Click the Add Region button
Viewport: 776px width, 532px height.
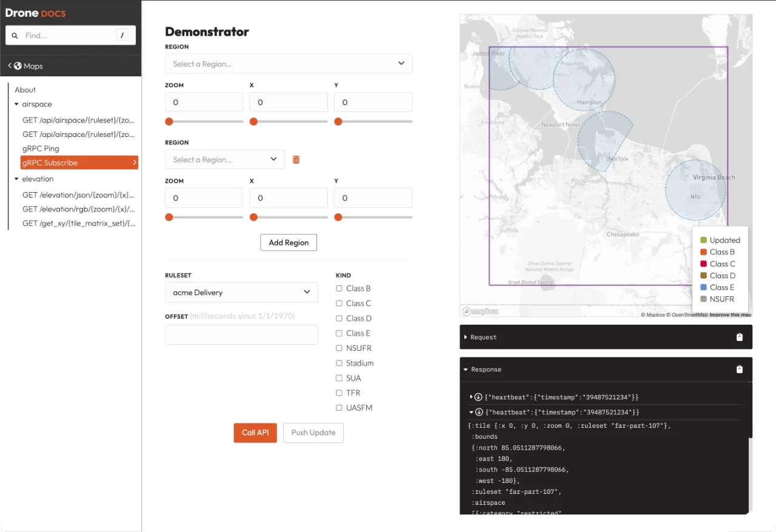click(289, 242)
